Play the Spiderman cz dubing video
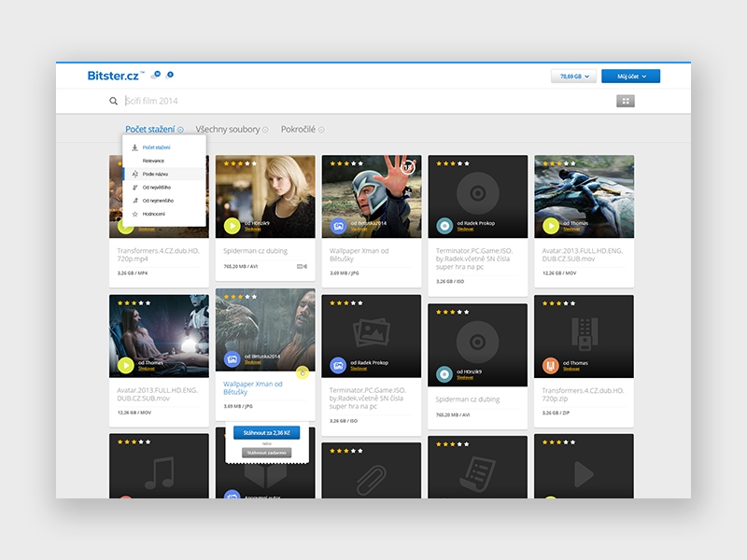The image size is (747, 560). [232, 225]
